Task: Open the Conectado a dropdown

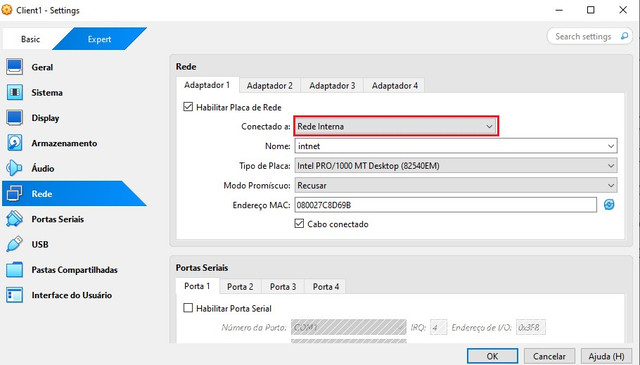Action: tap(396, 126)
